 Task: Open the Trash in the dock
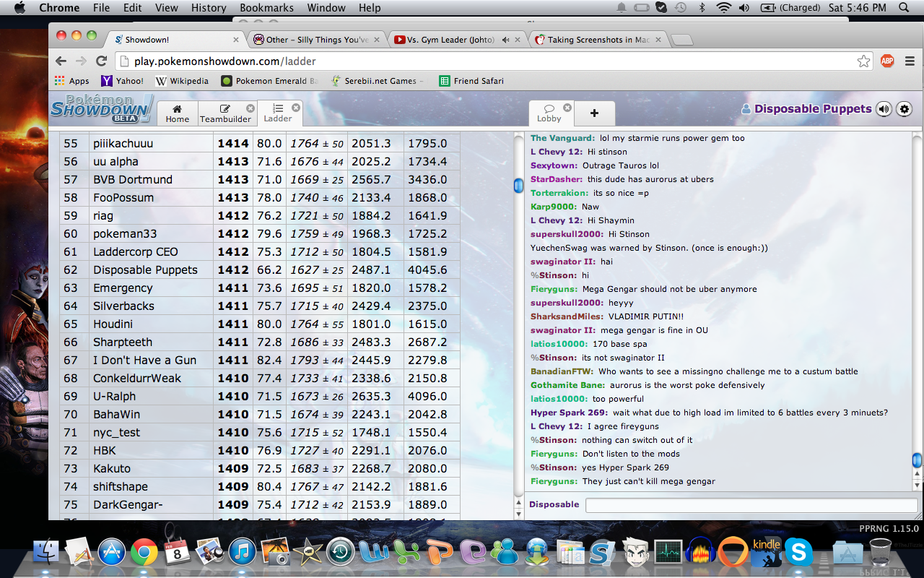click(880, 553)
